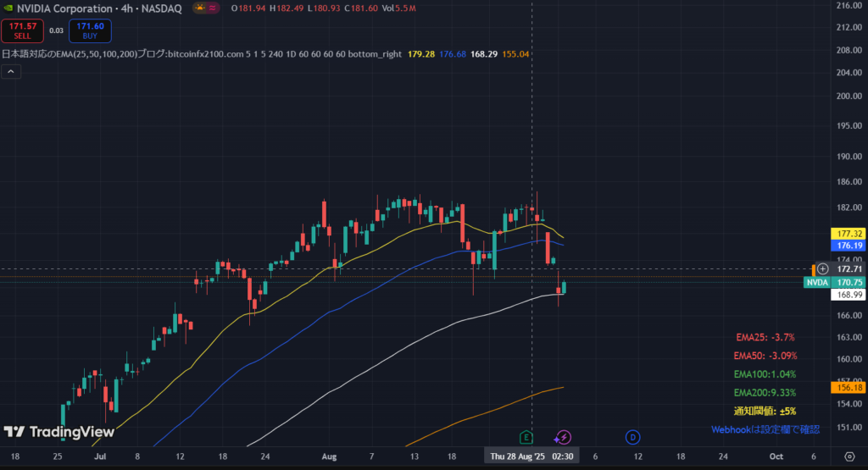Open chart settings gear on the time axis
Screen dimensions: 868x470
coord(849,456)
